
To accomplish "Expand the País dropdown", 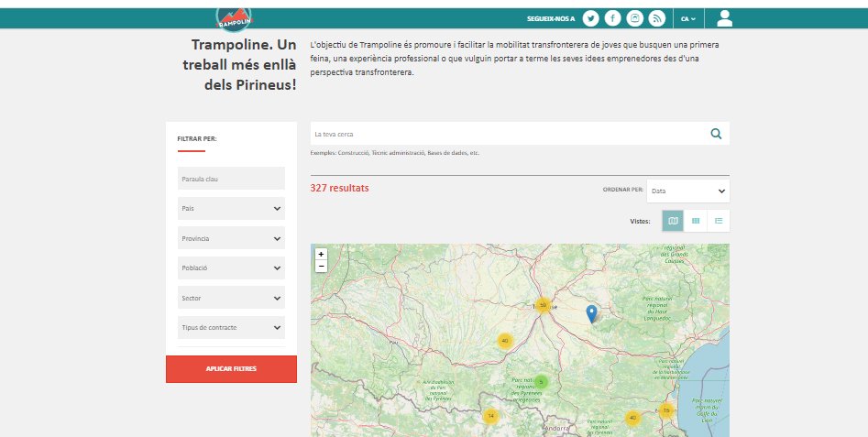I will [231, 209].
